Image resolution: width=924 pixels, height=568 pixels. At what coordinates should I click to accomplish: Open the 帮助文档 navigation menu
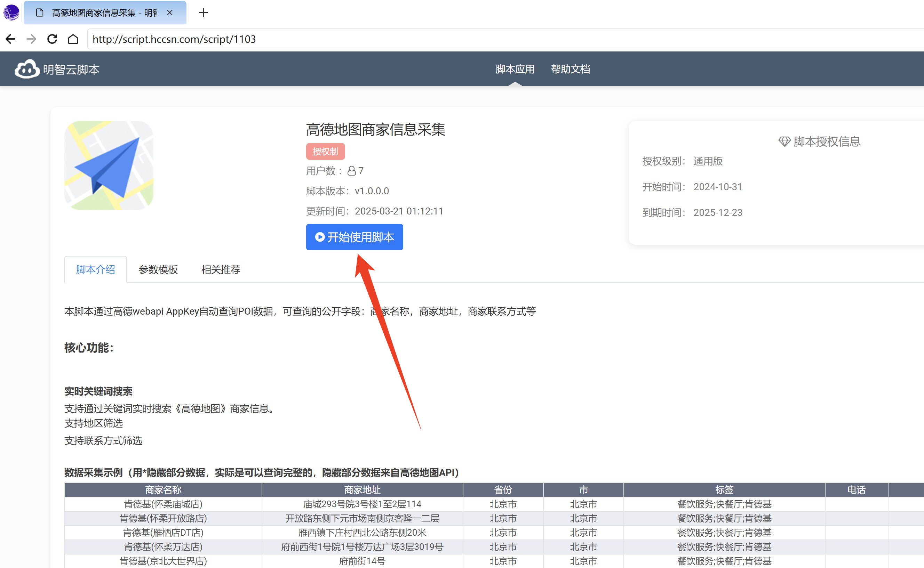point(570,69)
